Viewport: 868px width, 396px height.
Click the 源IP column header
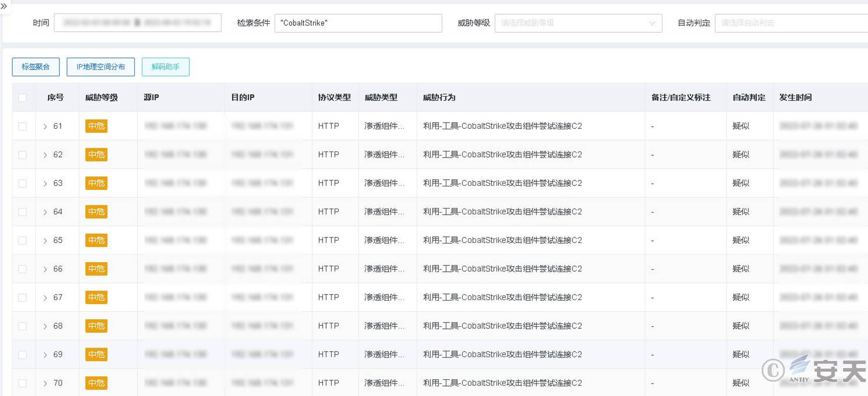coord(151,97)
